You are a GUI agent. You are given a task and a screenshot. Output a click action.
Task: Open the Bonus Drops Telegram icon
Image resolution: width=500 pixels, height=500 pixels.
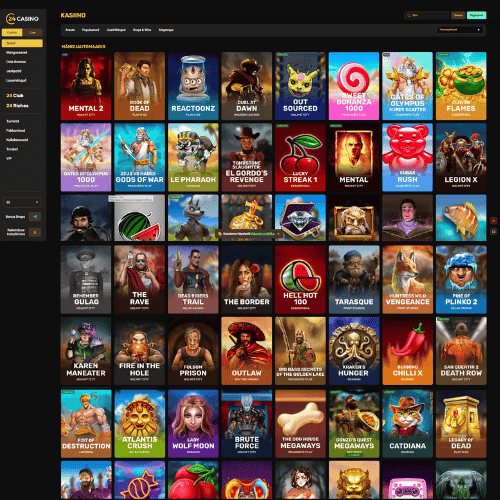coord(35,217)
